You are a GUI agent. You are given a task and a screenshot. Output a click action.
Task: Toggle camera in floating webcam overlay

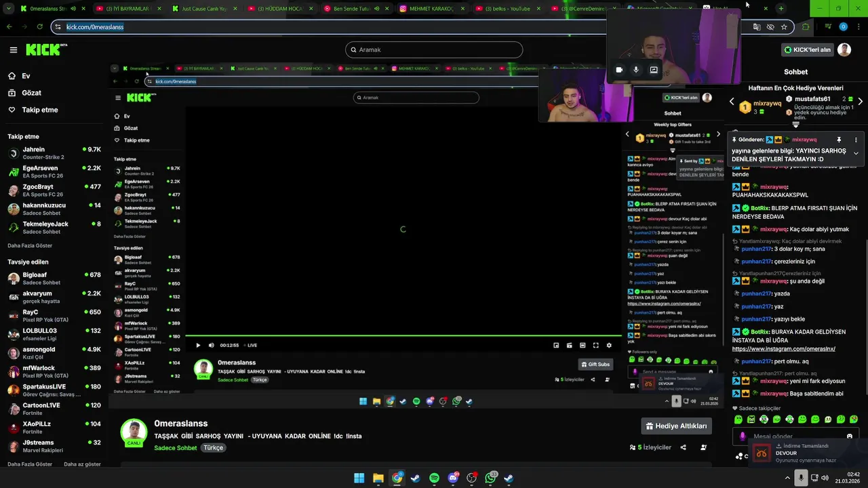pyautogui.click(x=618, y=69)
